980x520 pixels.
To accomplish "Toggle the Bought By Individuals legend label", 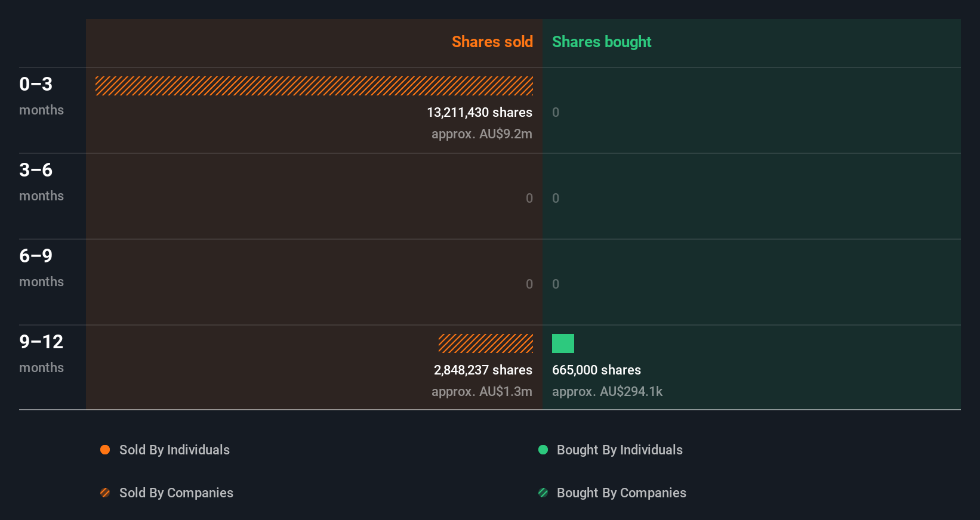I will pyautogui.click(x=620, y=450).
